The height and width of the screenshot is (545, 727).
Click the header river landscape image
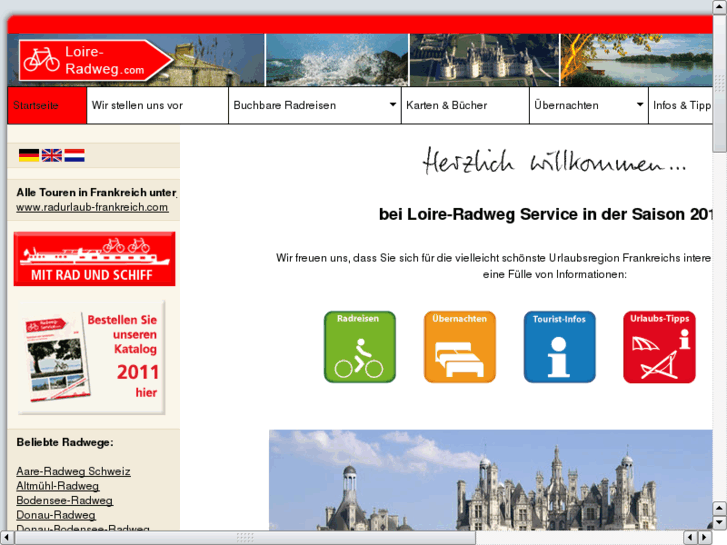pyautogui.click(x=637, y=60)
